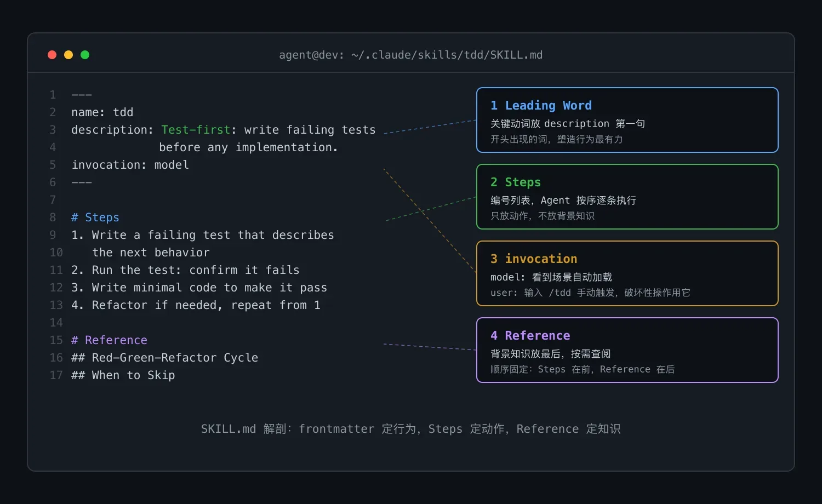
Task: Select "2. Run the test: confirm it fails"
Action: pos(185,270)
